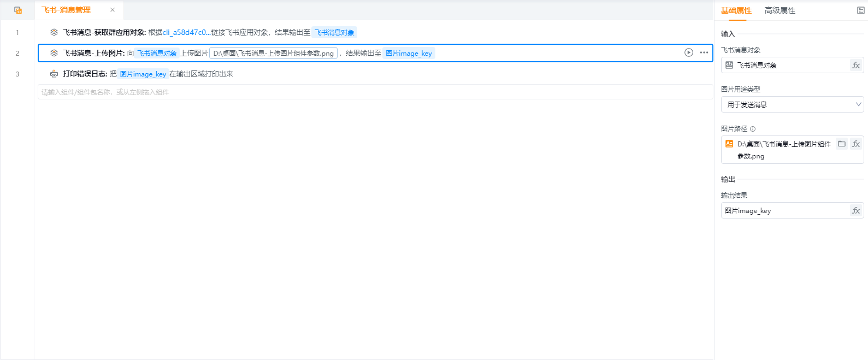The image size is (868, 360).
Task: Show the 图片路径 info tooltip icon
Action: pyautogui.click(x=753, y=129)
